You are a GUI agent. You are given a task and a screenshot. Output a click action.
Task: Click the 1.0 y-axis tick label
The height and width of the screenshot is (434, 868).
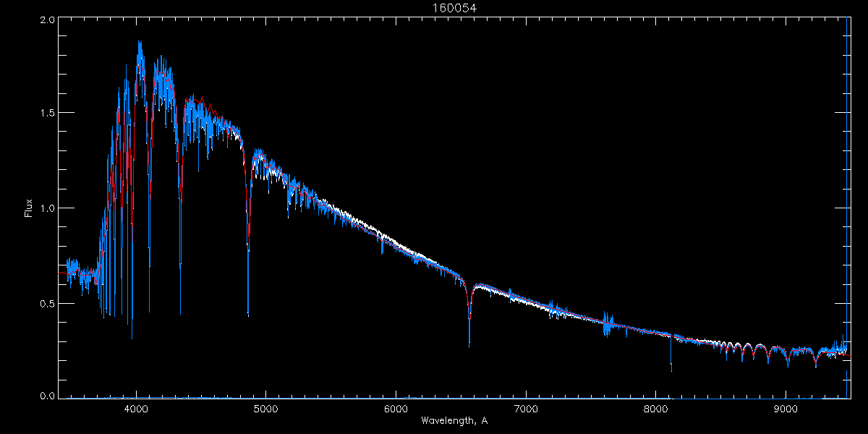(x=47, y=208)
